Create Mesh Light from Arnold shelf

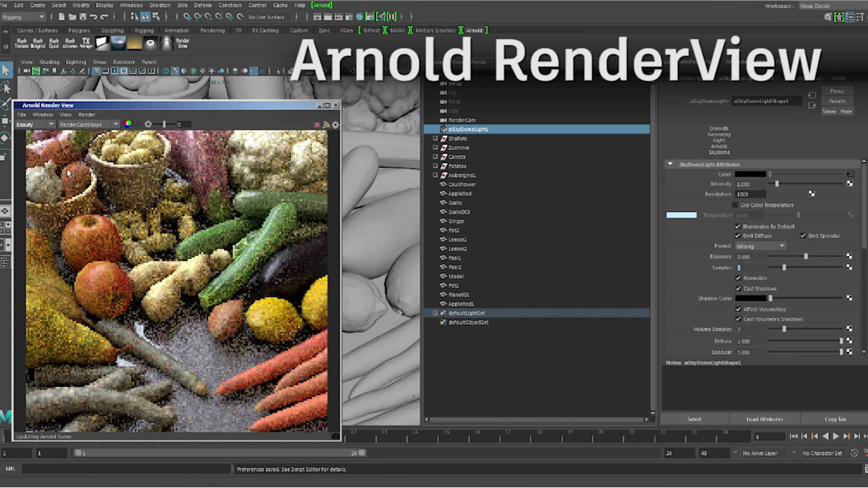coord(151,43)
